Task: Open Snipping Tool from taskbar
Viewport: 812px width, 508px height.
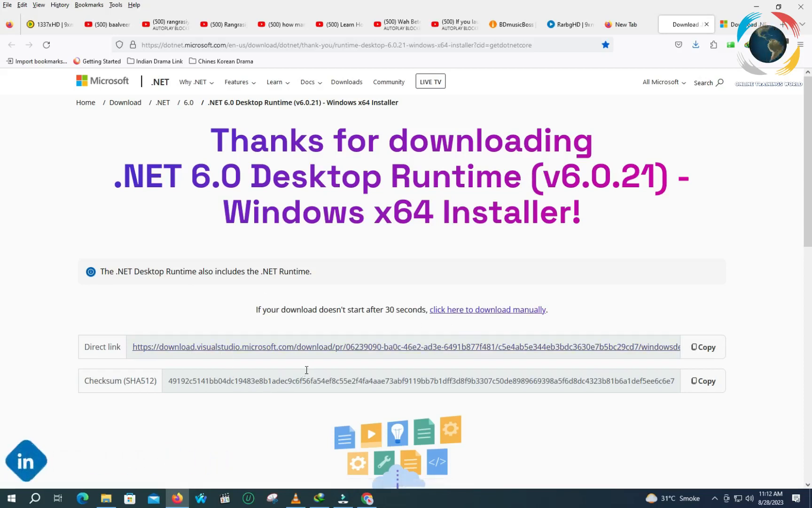Action: (x=272, y=498)
